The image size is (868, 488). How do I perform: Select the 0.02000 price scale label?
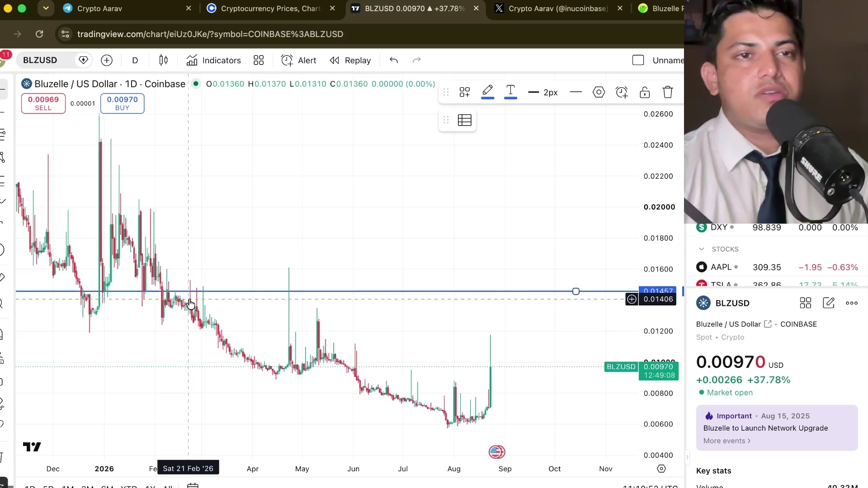(659, 207)
